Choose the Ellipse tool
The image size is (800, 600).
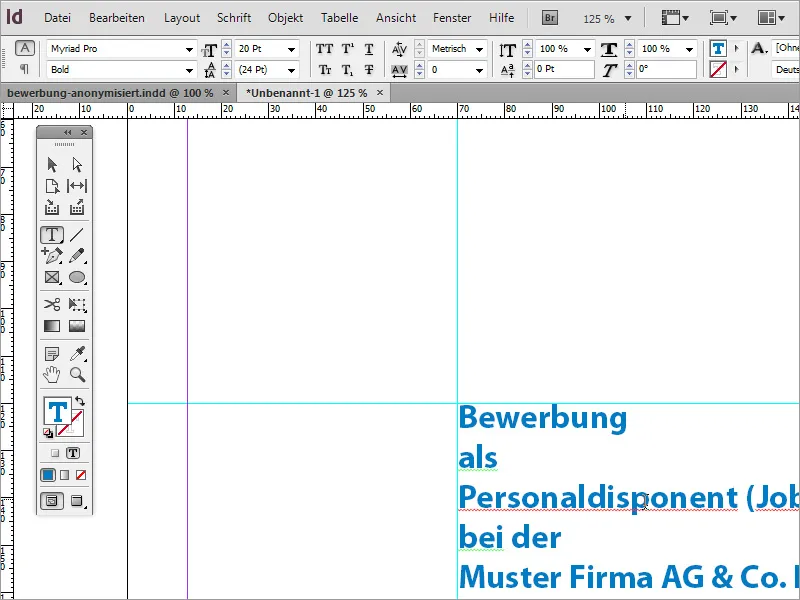click(x=77, y=277)
